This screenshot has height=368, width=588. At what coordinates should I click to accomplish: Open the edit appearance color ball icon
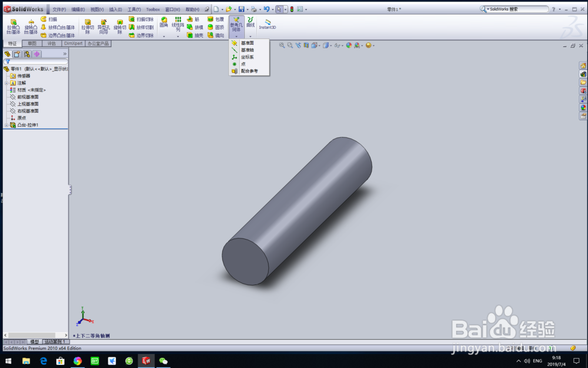(349, 45)
